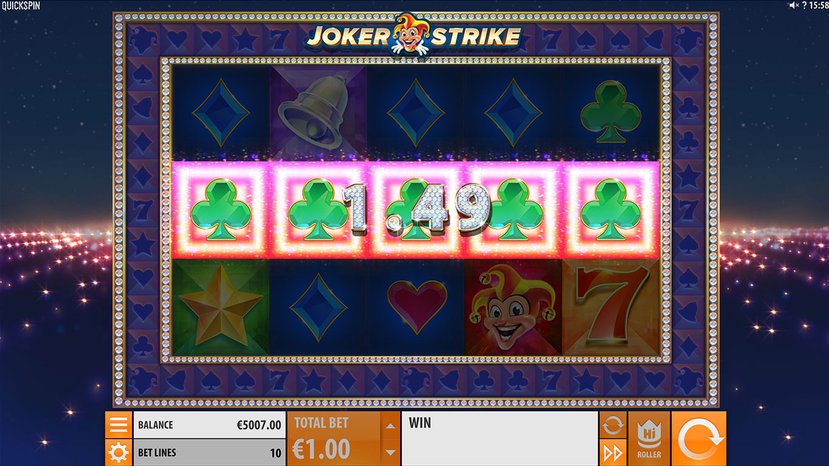Click the Balance field

209,425
